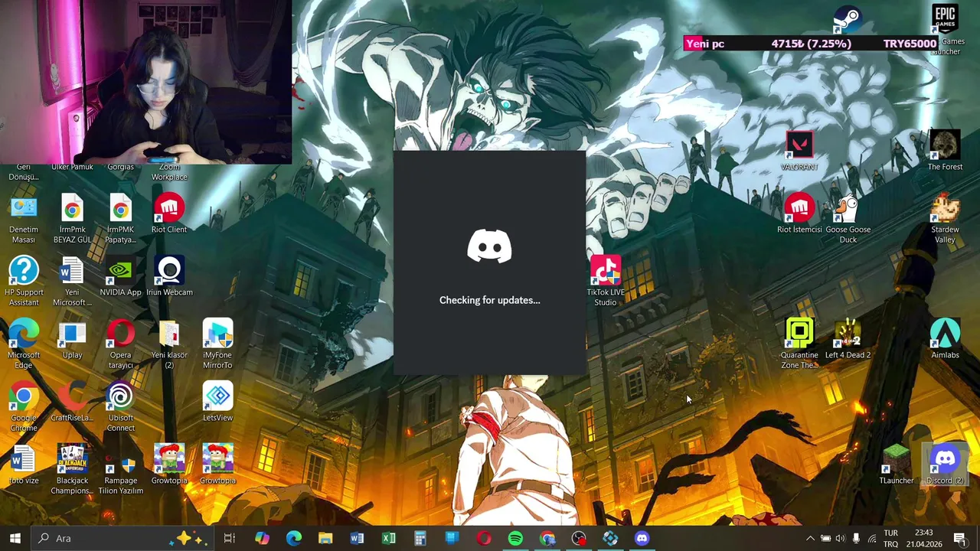
Task: Open the volume control tray icon
Action: (x=841, y=538)
